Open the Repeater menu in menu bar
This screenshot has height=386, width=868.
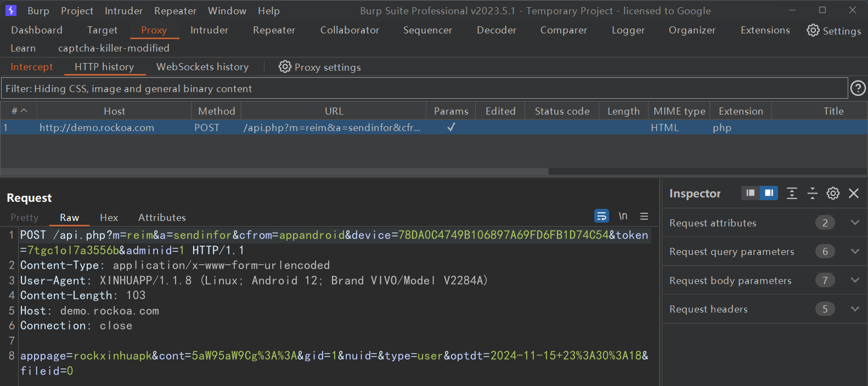(175, 11)
